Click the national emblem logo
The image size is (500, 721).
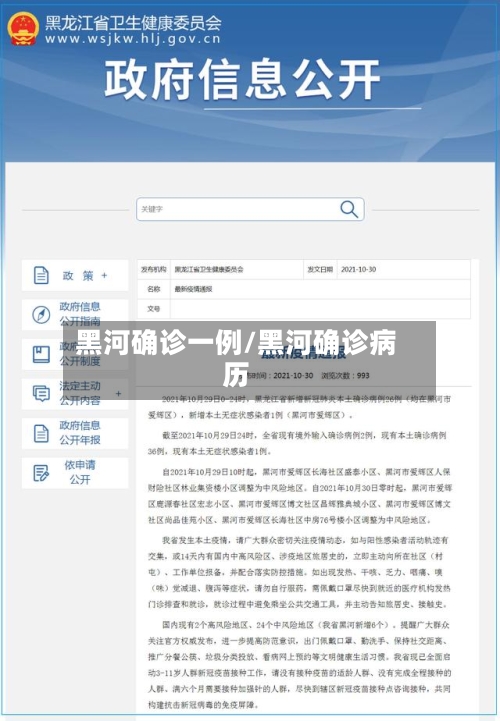(23, 29)
